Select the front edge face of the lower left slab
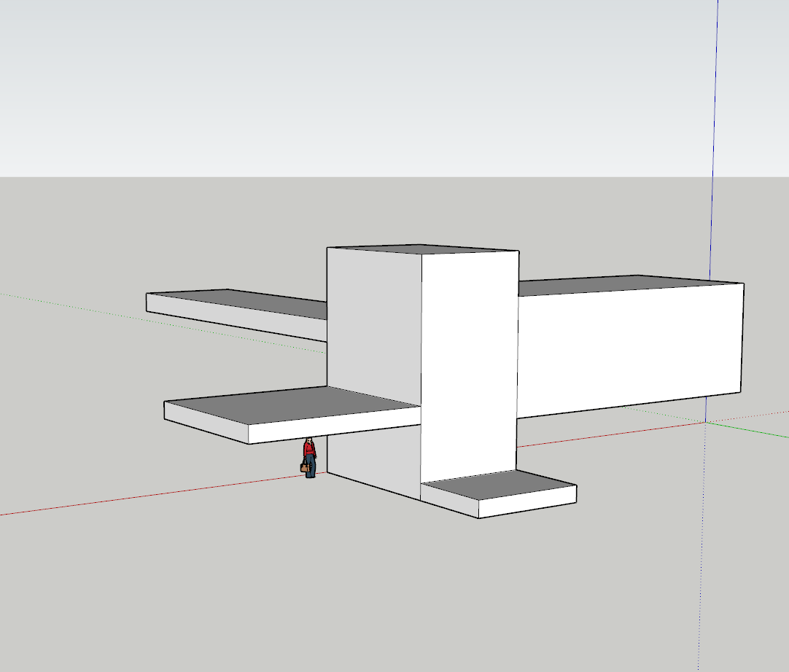 click(335, 426)
